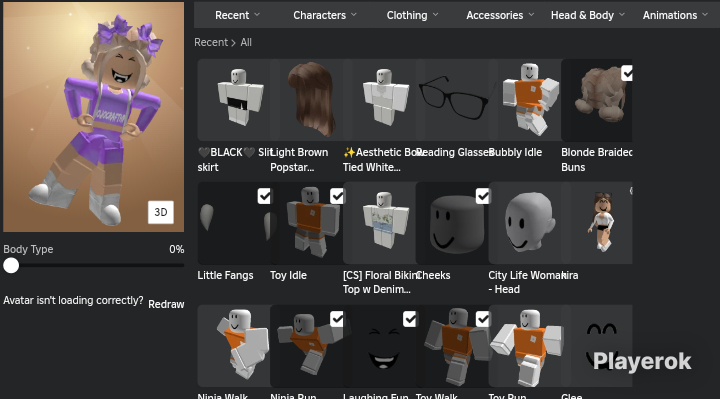Screen dimensions: 720x399
Task: Uncheck the Blonde Braided Buns checkmark
Action: click(627, 73)
